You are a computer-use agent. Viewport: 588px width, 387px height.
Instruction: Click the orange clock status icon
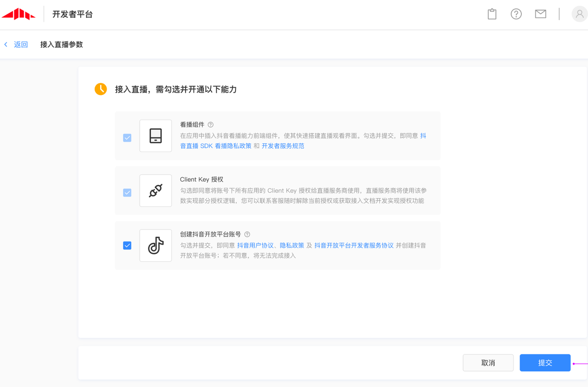[101, 89]
